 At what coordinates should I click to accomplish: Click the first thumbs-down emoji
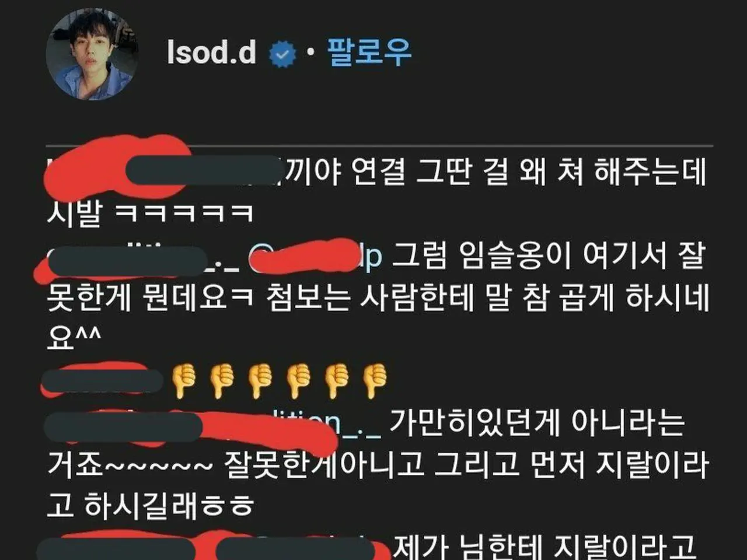coord(184,381)
